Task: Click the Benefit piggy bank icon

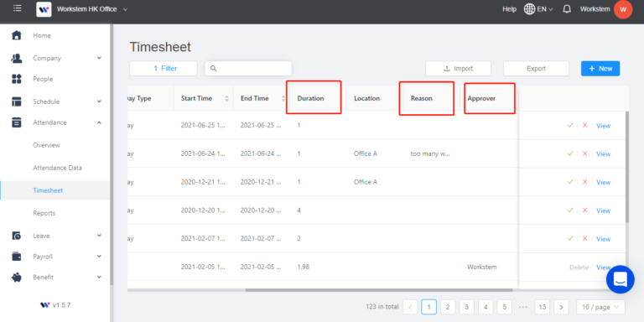Action: point(17,278)
